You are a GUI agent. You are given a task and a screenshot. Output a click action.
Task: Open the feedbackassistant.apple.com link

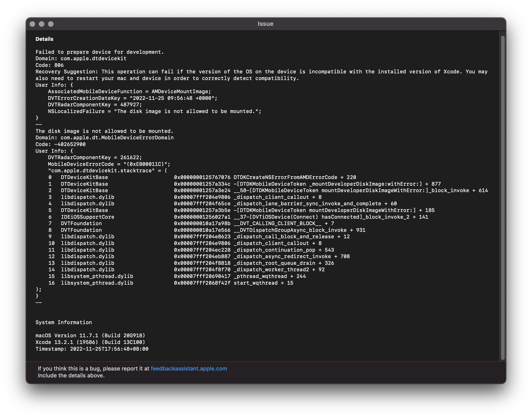tap(189, 369)
